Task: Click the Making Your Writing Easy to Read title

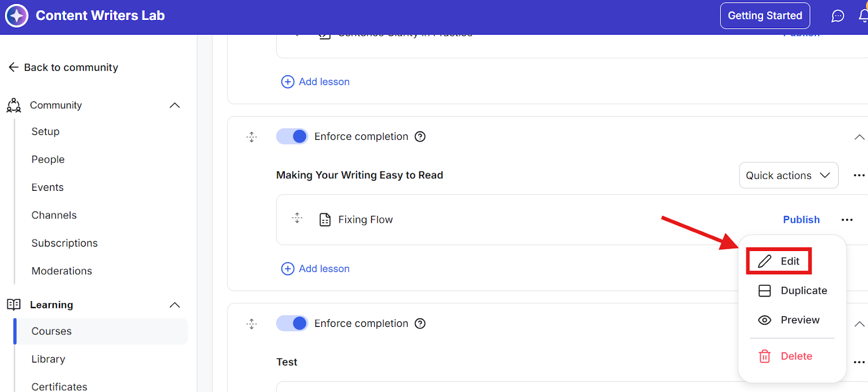Action: click(360, 175)
